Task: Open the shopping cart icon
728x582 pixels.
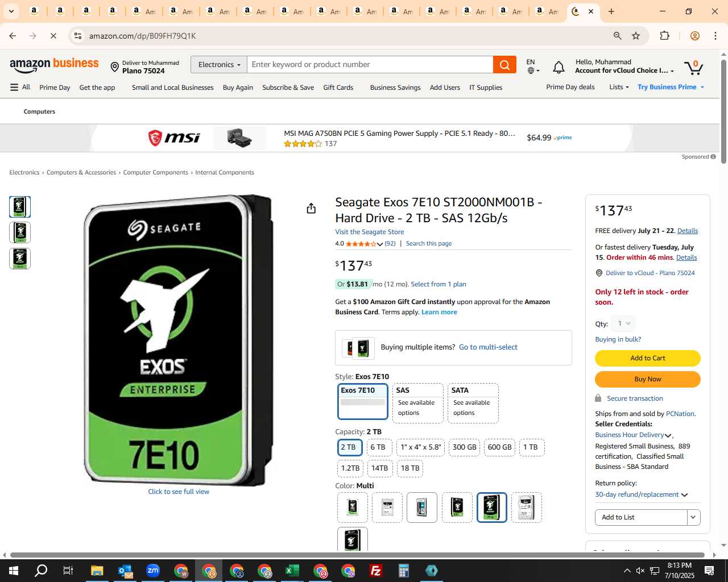Action: (694, 67)
